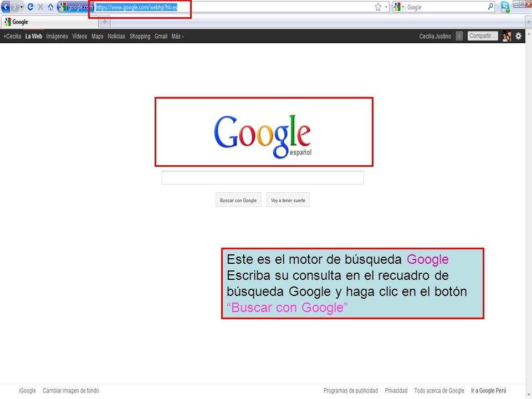Click the browser Forward arrow button

15,7
